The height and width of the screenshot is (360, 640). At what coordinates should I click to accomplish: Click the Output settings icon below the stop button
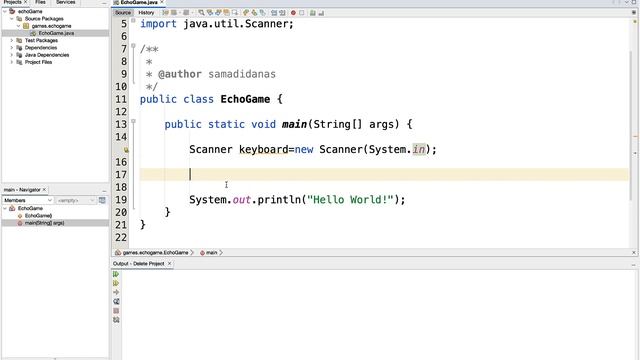(x=116, y=320)
